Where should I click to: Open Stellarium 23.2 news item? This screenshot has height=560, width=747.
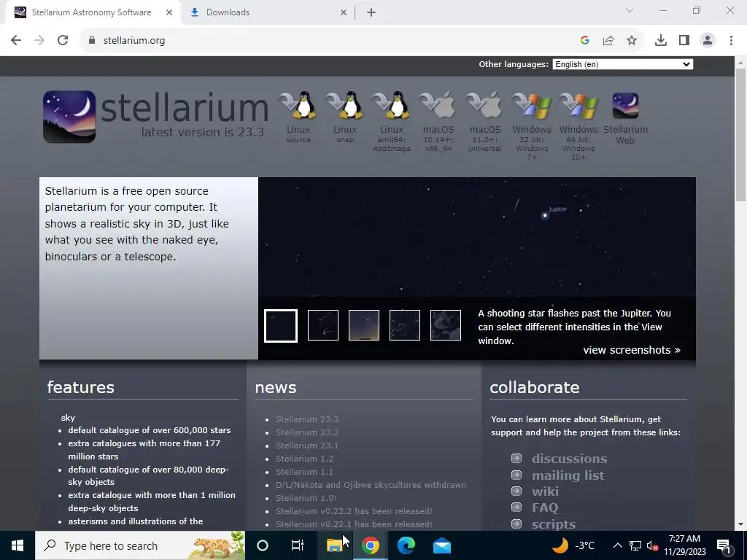pyautogui.click(x=307, y=432)
